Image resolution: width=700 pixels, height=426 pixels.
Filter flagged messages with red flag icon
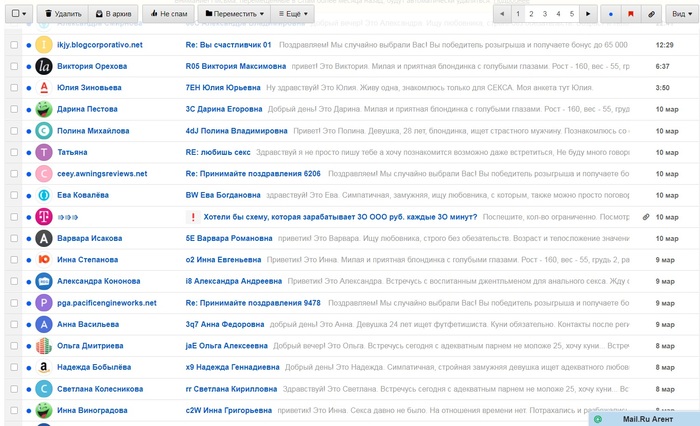coord(631,15)
